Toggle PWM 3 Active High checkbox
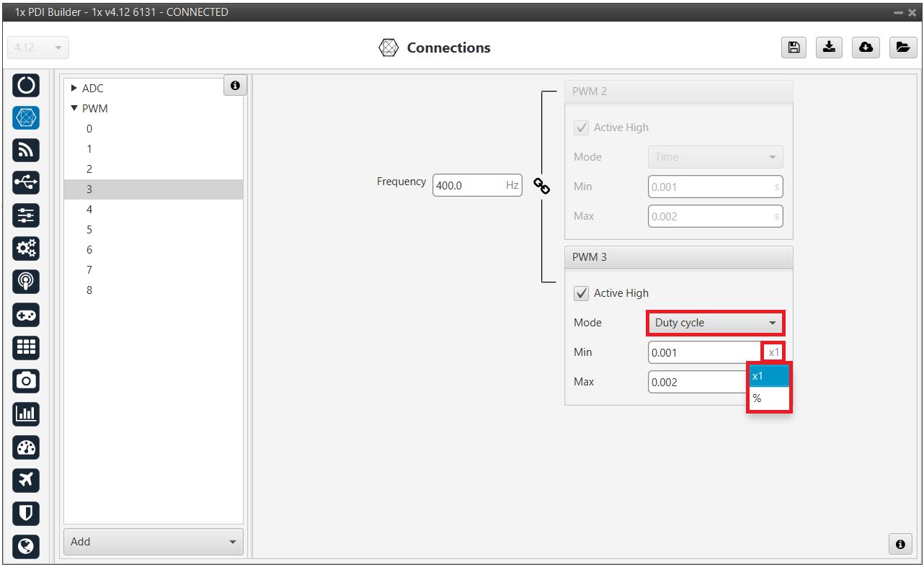Viewport: 924px width, 567px height. pyautogui.click(x=581, y=293)
